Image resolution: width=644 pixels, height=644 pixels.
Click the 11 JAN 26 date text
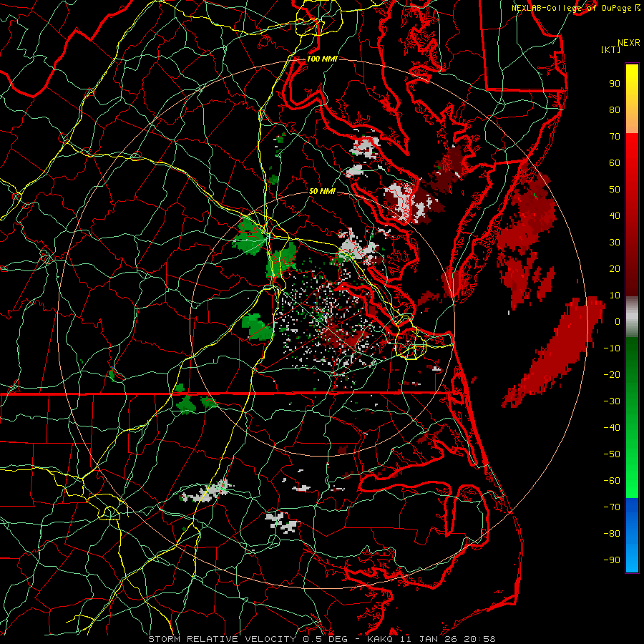coord(431,639)
